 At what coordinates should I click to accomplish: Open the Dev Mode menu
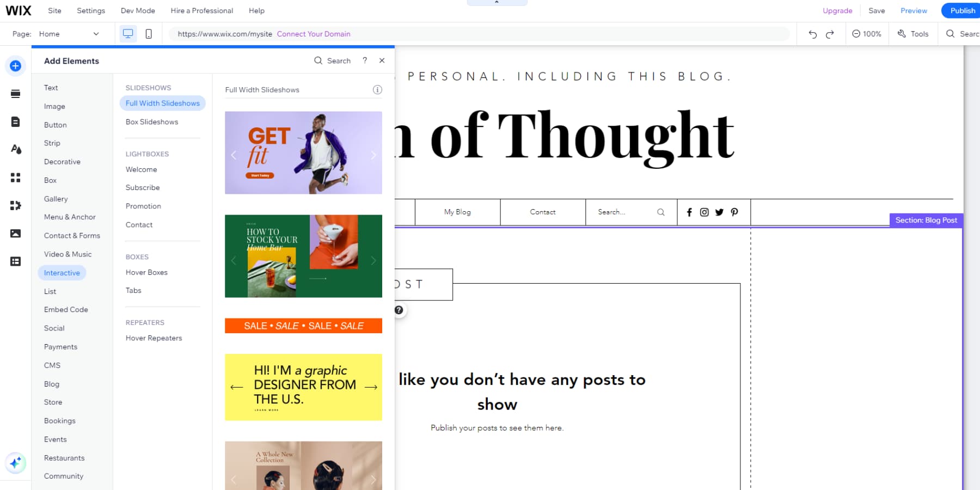(x=138, y=10)
